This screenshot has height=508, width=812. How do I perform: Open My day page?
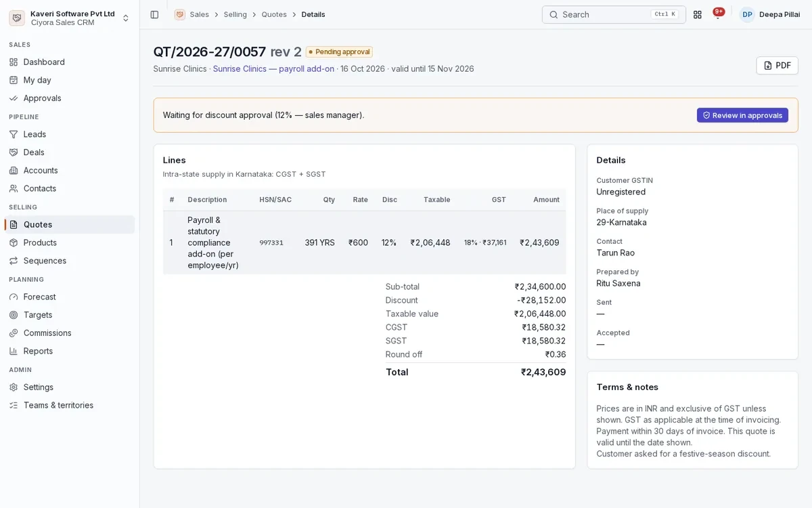[70, 80]
